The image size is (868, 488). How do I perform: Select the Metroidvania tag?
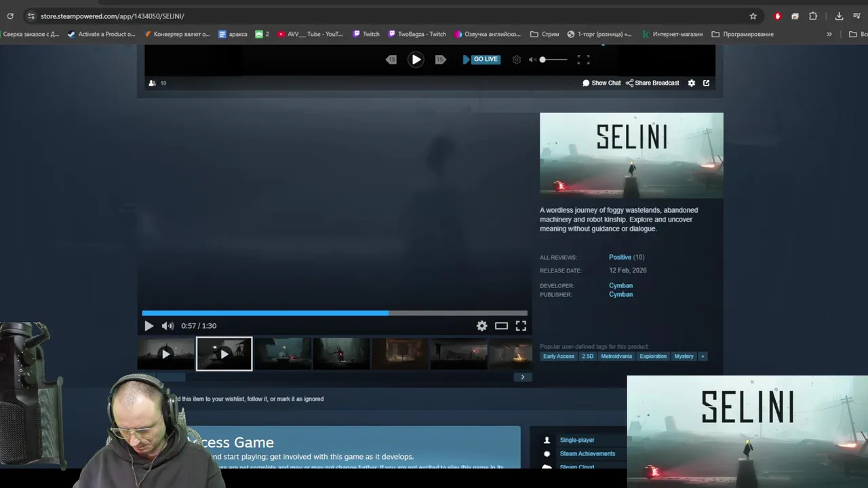point(616,356)
